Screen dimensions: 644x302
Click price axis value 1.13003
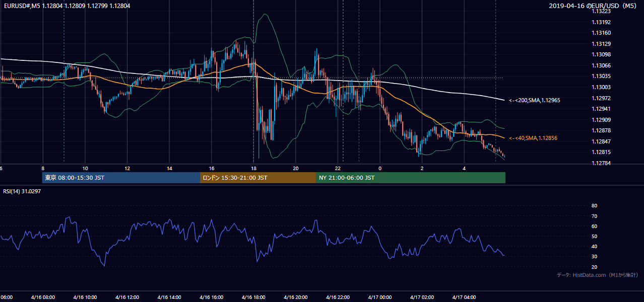click(x=601, y=87)
